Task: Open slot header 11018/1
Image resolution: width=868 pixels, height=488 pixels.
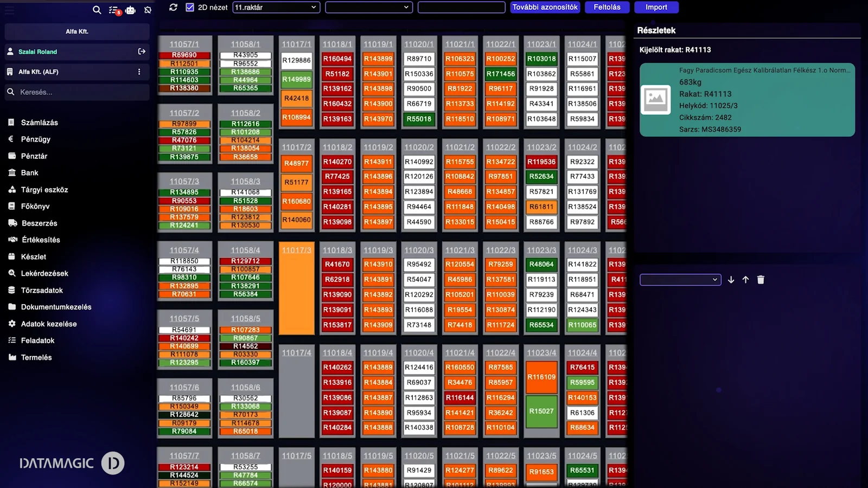Action: click(337, 44)
